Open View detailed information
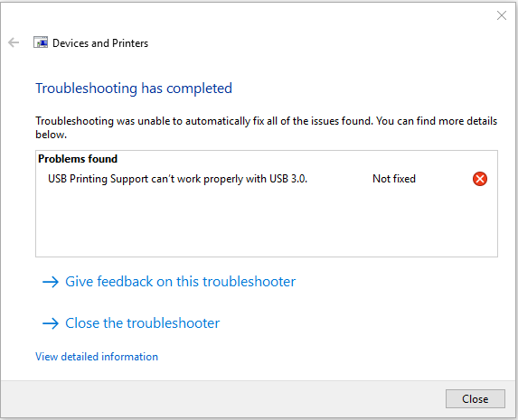 [97, 357]
